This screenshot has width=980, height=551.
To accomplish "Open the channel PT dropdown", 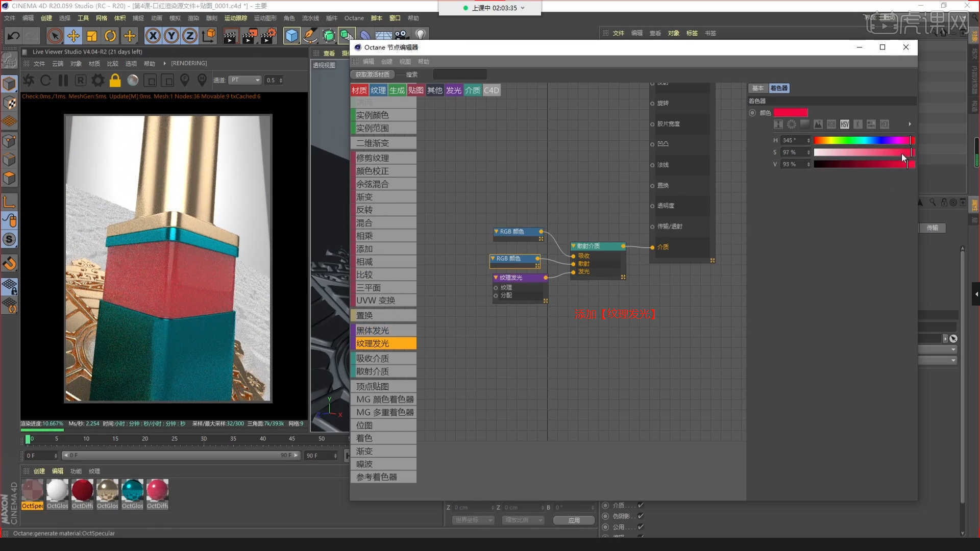I will pyautogui.click(x=245, y=80).
